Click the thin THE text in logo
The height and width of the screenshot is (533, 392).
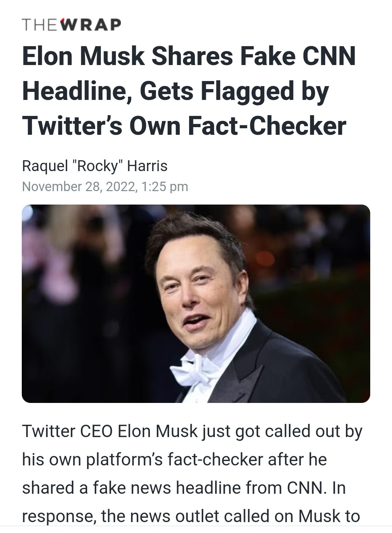pos(40,25)
